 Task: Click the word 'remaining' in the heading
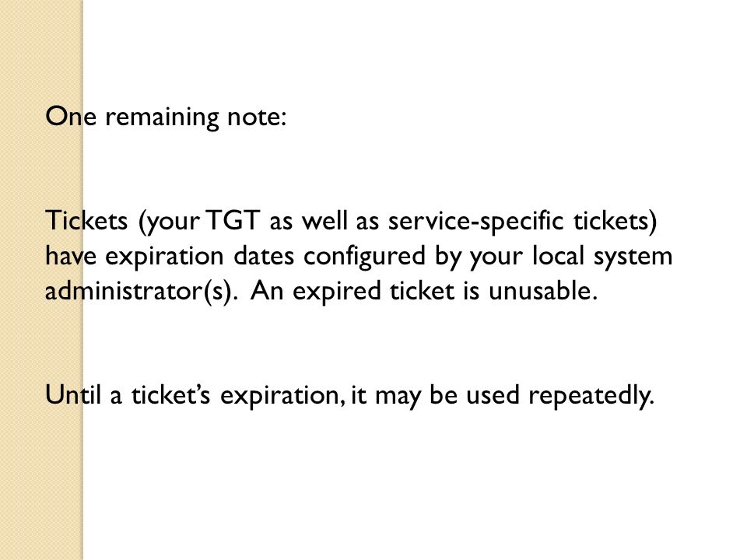point(162,117)
